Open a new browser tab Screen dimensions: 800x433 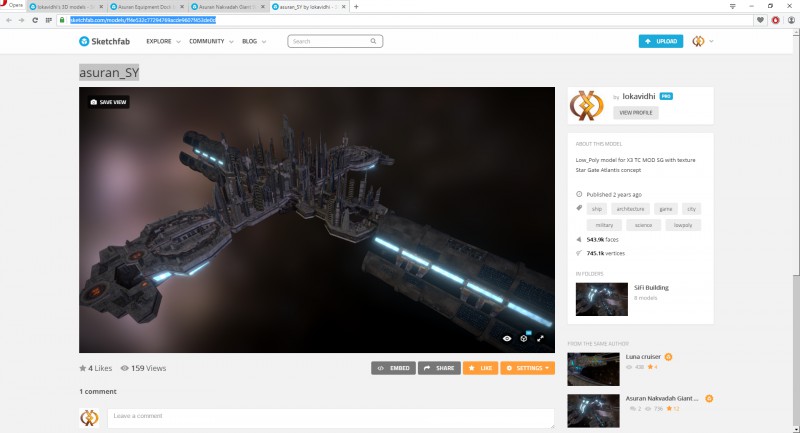coord(356,7)
